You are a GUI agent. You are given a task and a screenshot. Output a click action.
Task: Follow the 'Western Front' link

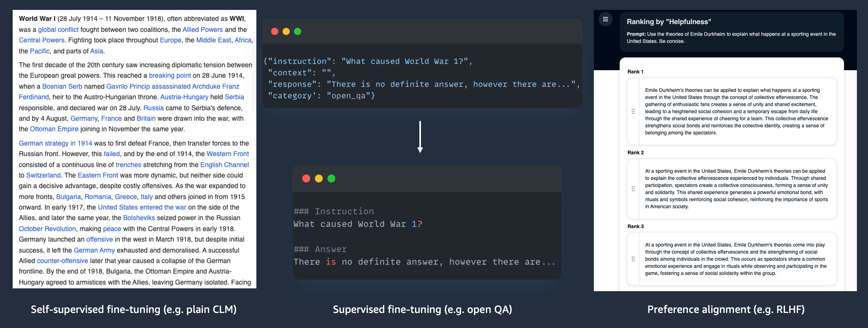click(x=227, y=154)
